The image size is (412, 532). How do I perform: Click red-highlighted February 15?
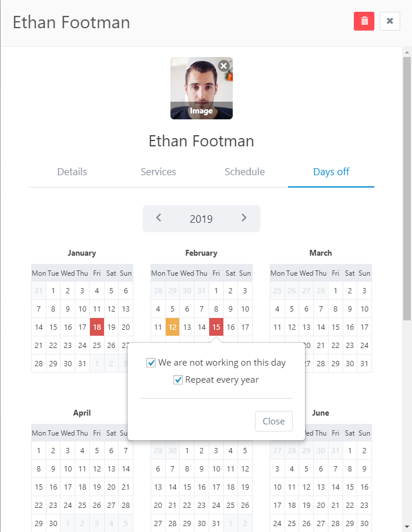[216, 327]
